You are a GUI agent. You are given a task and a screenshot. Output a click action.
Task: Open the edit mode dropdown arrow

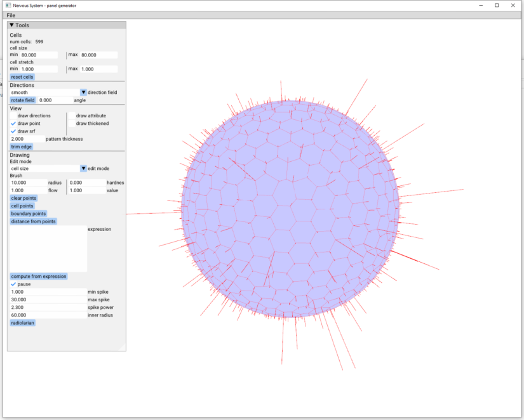point(83,169)
